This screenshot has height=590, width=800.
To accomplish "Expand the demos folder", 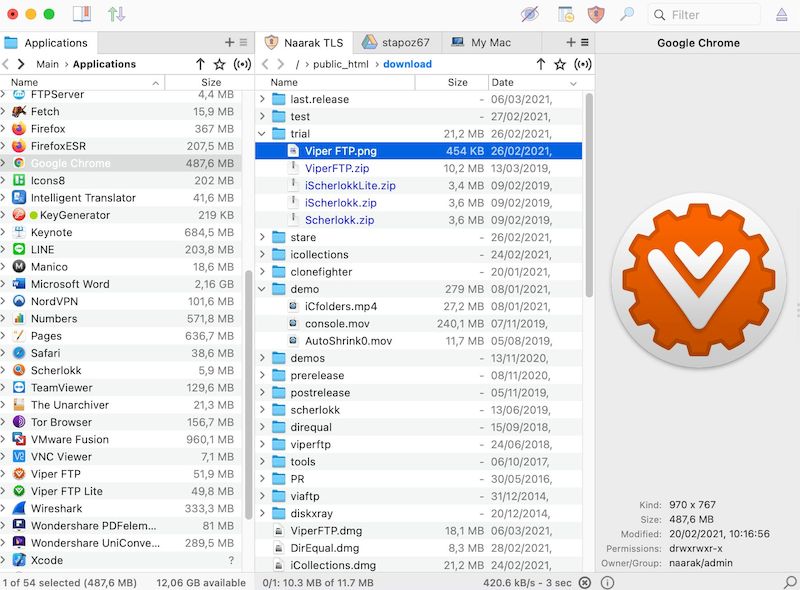I will (x=262, y=359).
